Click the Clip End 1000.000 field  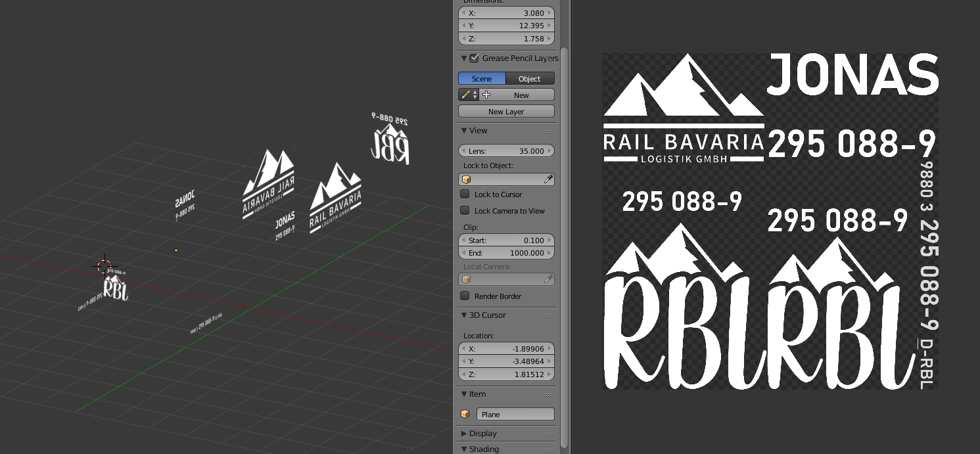click(506, 253)
